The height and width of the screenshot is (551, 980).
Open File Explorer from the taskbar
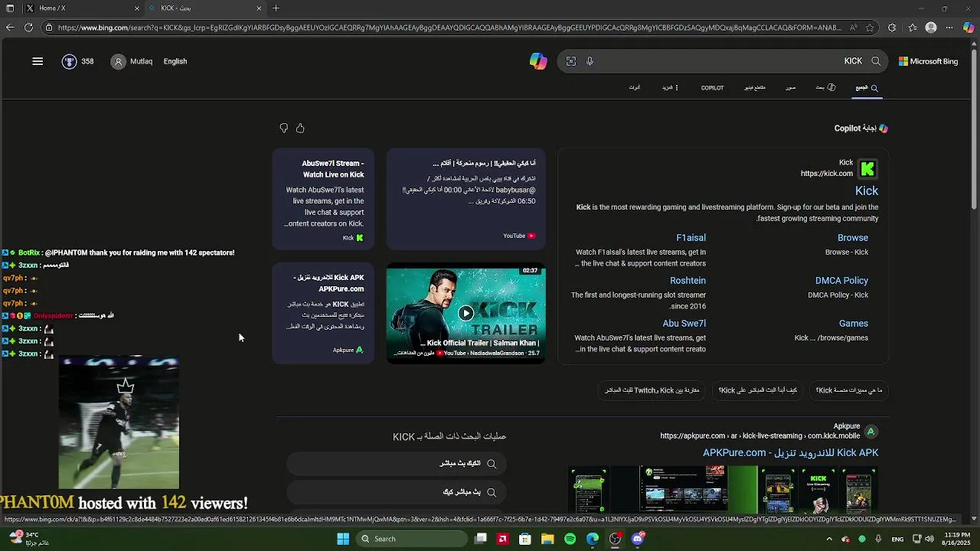click(547, 539)
